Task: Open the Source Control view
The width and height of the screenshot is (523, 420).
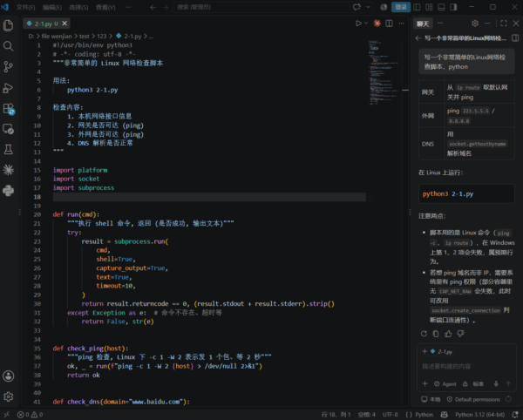Action: click(x=9, y=67)
